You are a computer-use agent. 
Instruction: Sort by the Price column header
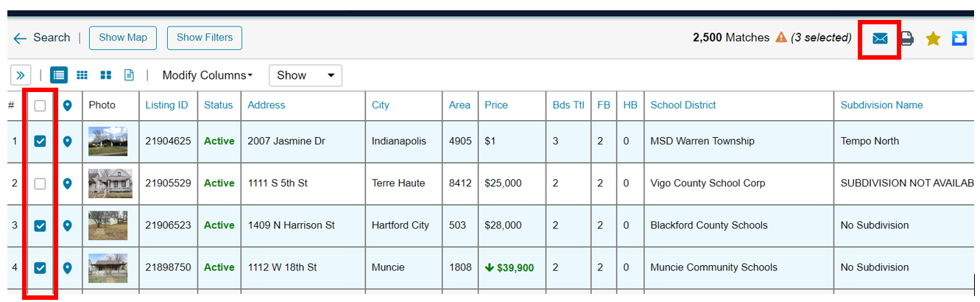click(x=496, y=105)
